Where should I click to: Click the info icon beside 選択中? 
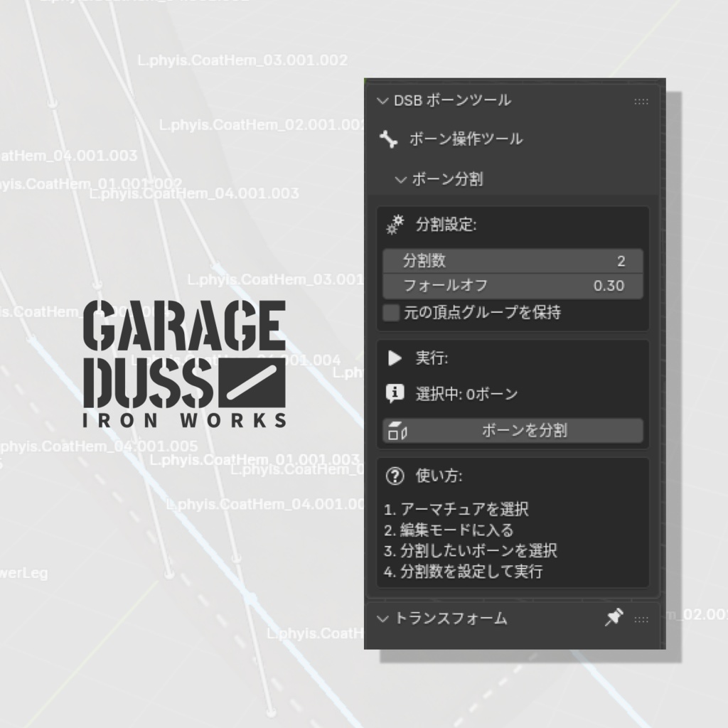pos(395,394)
